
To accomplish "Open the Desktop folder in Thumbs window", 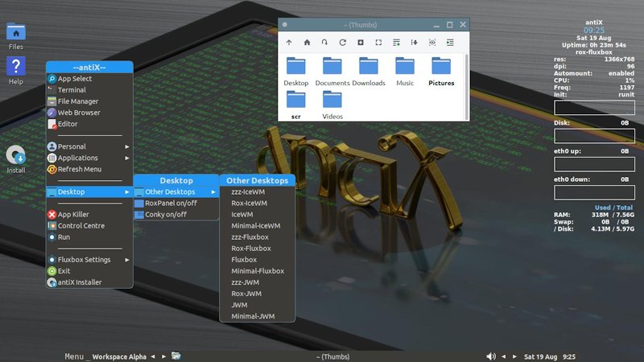I will tap(296, 72).
